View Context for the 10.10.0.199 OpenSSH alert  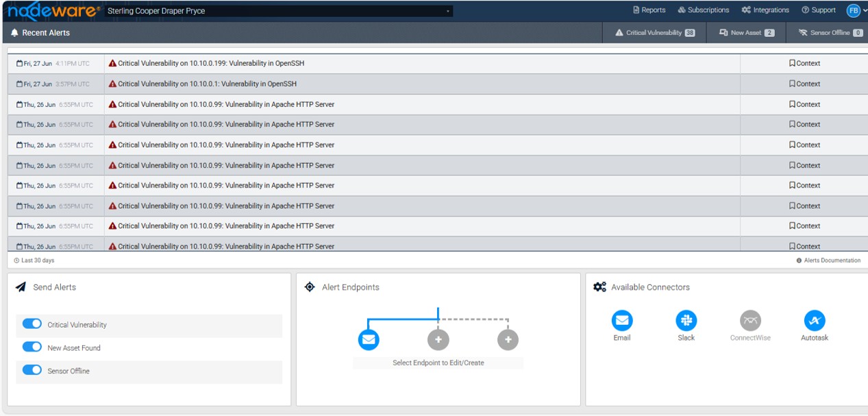(804, 64)
